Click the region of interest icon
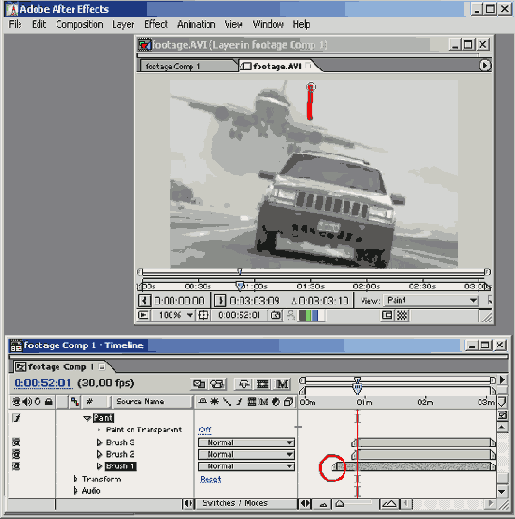 pyautogui.click(x=387, y=315)
